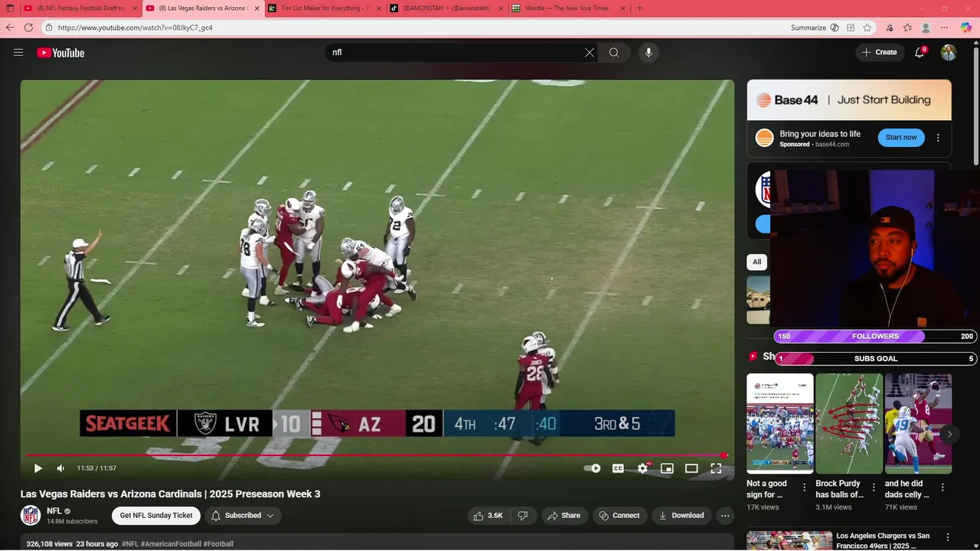Play the video
980x551 pixels.
coord(38,468)
